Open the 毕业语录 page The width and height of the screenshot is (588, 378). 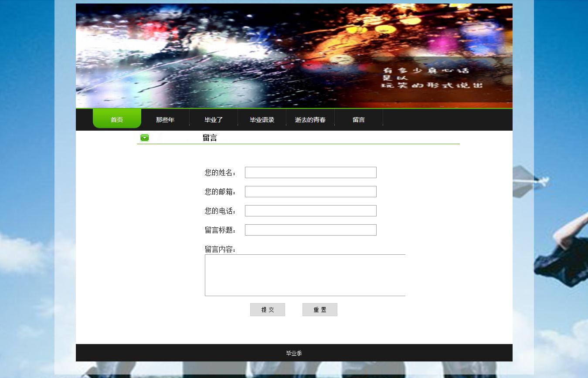[x=262, y=120]
